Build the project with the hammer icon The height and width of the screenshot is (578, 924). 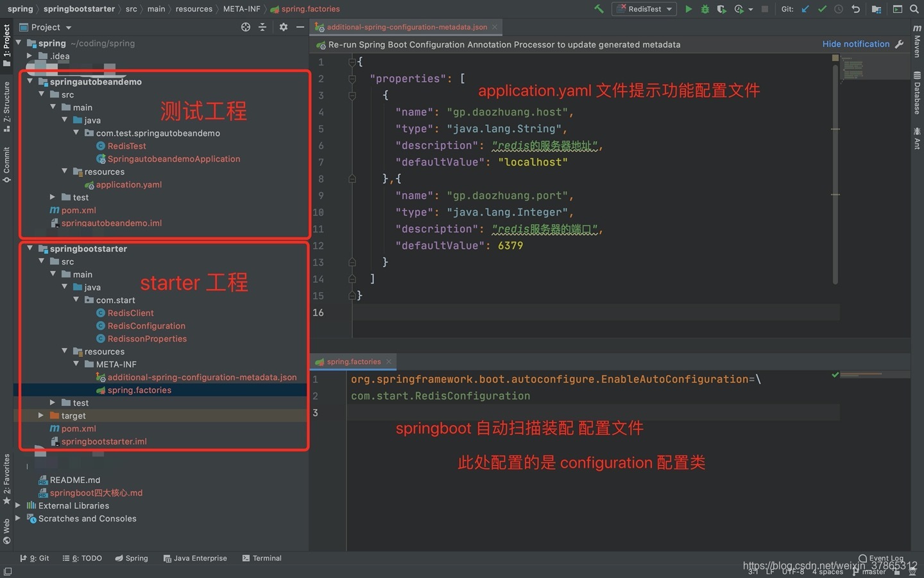(x=599, y=9)
